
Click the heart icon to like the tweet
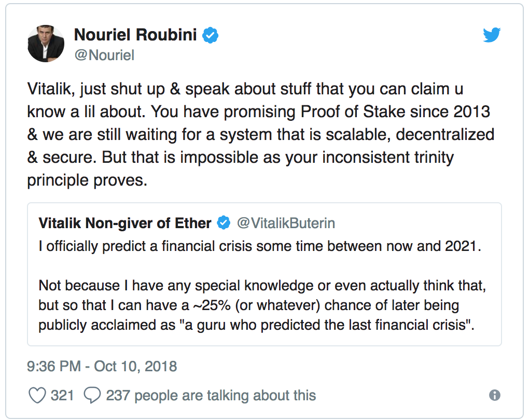37,396
